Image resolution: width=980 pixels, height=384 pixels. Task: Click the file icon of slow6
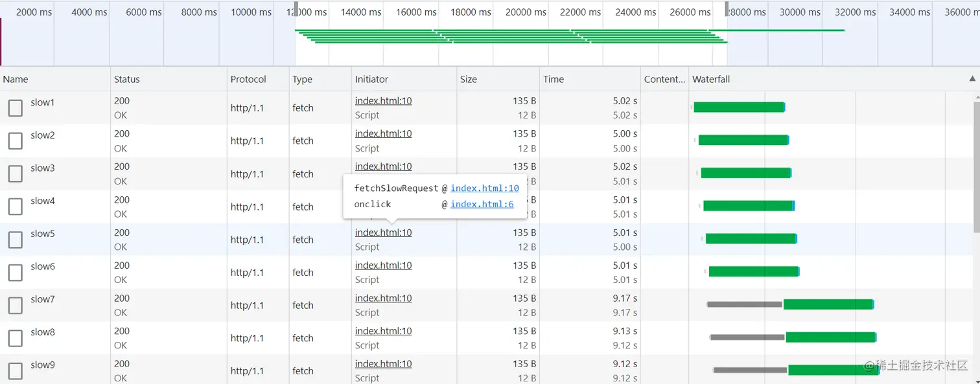tap(16, 273)
